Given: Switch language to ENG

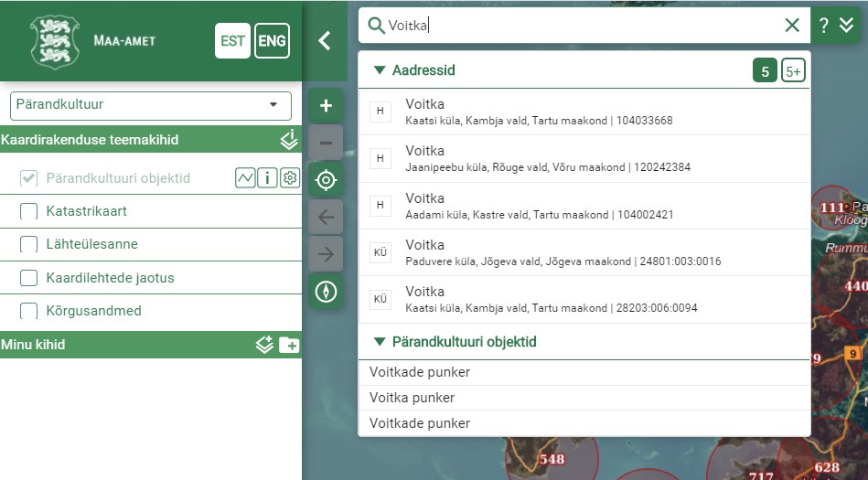Looking at the screenshot, I should 272,41.
